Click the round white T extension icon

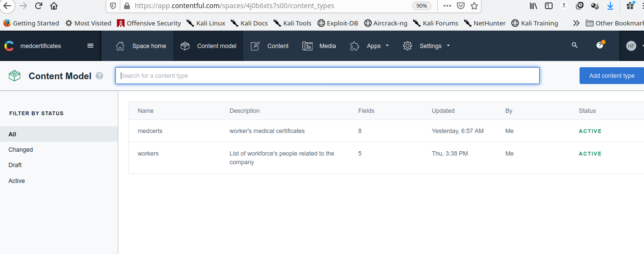click(x=565, y=6)
